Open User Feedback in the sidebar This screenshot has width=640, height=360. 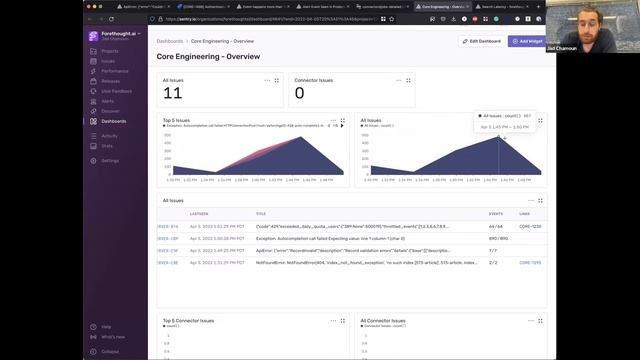pyautogui.click(x=116, y=91)
